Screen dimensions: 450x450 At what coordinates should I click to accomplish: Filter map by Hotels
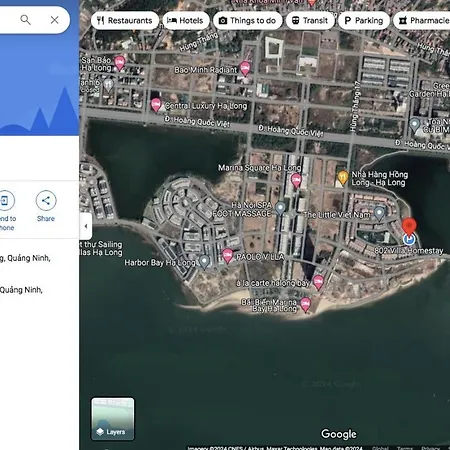click(x=186, y=21)
